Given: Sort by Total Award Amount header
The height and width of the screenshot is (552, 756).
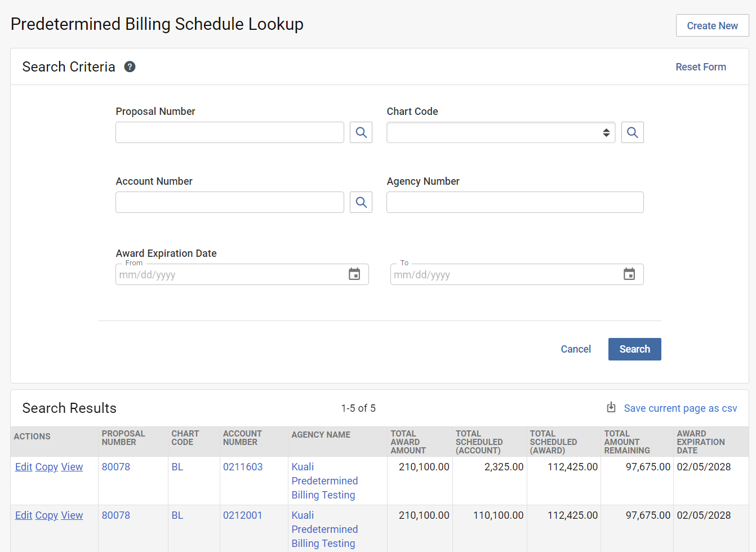Looking at the screenshot, I should (x=408, y=442).
